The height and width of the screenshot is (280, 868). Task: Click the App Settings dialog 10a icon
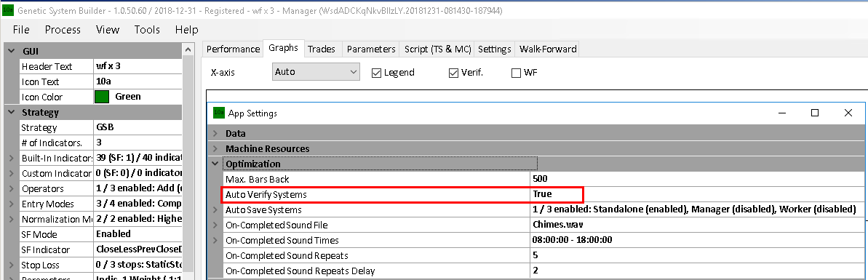219,113
